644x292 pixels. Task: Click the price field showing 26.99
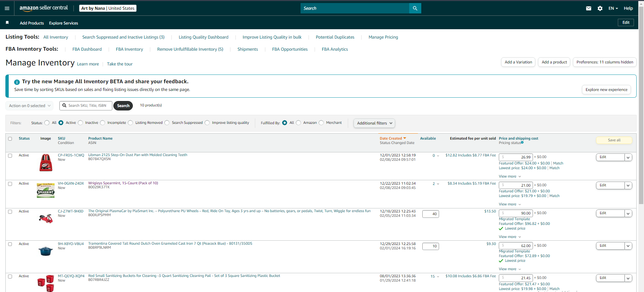coord(516,157)
